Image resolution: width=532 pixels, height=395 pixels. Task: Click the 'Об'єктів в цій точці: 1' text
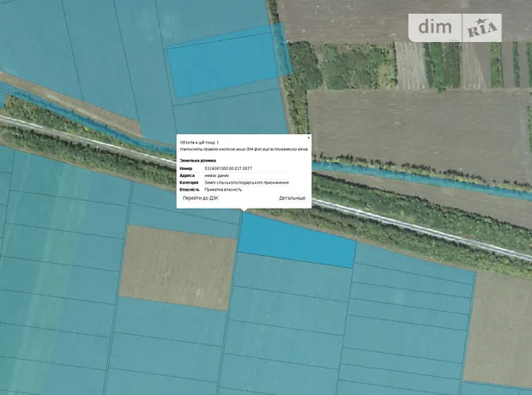coord(199,142)
